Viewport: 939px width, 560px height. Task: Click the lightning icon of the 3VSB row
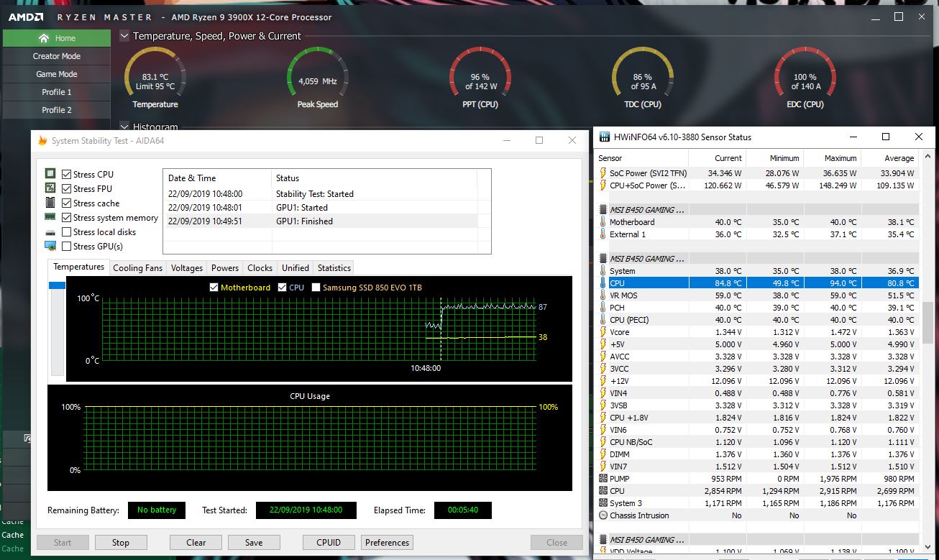(x=603, y=405)
